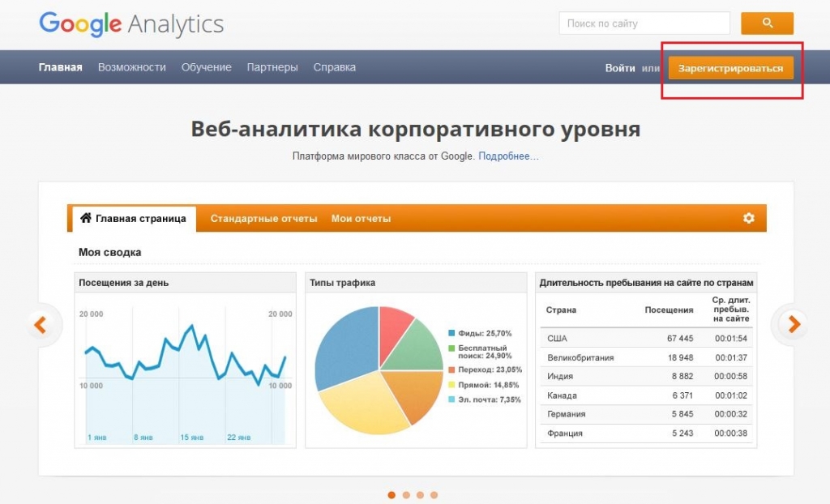Click the Индия table row

pyautogui.click(x=646, y=377)
